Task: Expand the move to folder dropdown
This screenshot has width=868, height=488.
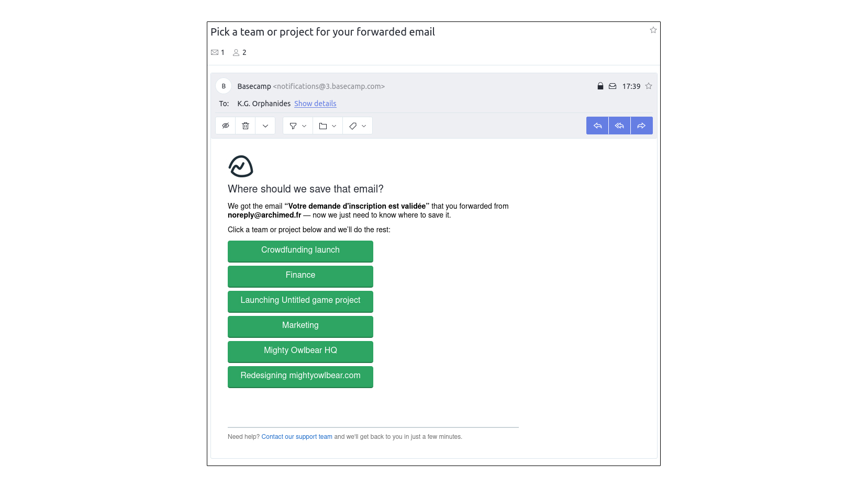Action: coord(328,126)
